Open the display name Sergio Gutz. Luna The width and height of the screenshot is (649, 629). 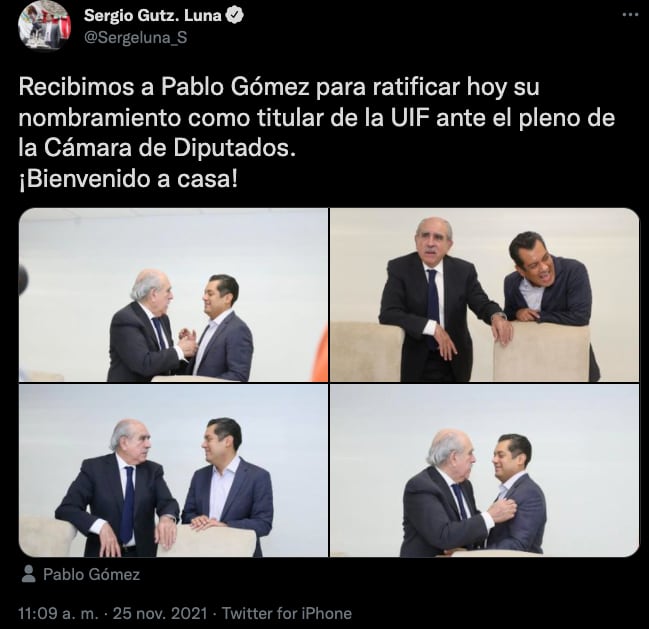pos(152,16)
